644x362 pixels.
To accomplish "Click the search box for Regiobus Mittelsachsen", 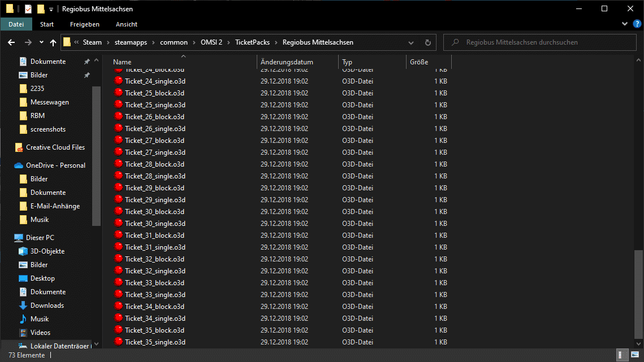I will coord(543,42).
